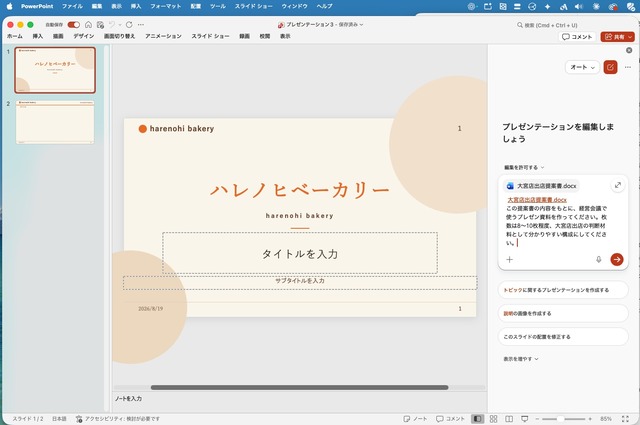Adjust the zoom slider handle
This screenshot has width=640, height=425.
pyautogui.click(x=560, y=419)
